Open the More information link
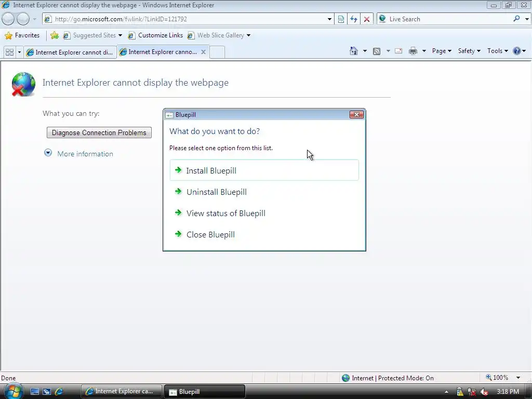Screen dimensions: 532x399 (x=85, y=154)
